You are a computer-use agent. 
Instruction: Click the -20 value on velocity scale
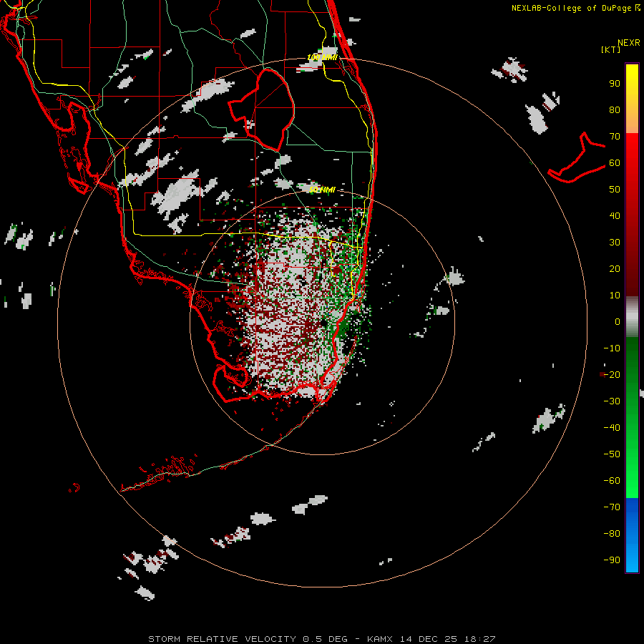click(x=612, y=374)
